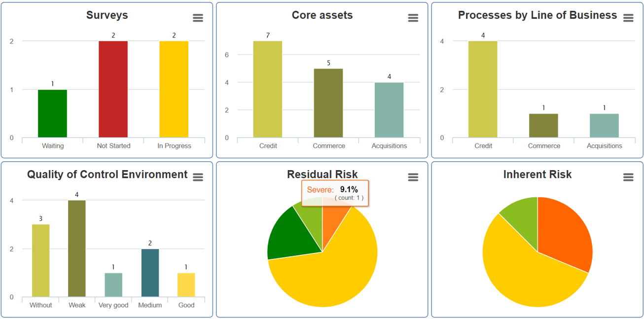644x319 pixels.
Task: Open the Inherent Risk chart menu icon
Action: [x=628, y=177]
